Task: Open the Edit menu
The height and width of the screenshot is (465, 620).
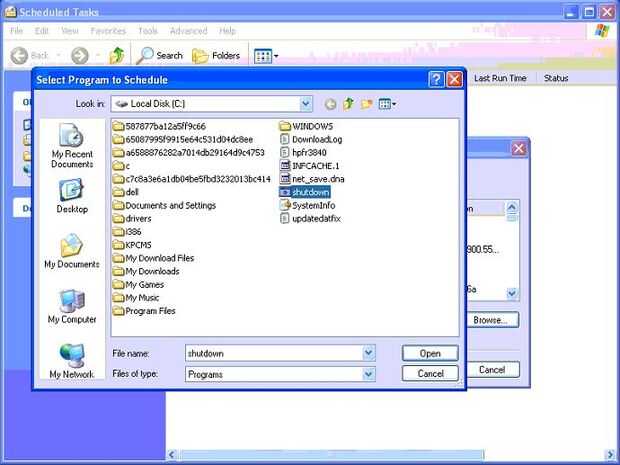Action: pos(42,31)
